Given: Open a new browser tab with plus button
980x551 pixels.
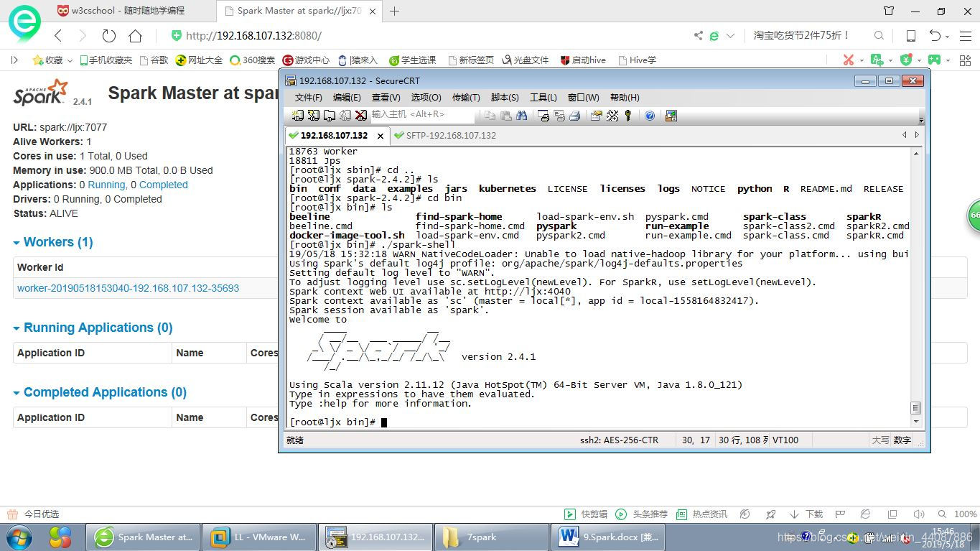Looking at the screenshot, I should tap(394, 11).
